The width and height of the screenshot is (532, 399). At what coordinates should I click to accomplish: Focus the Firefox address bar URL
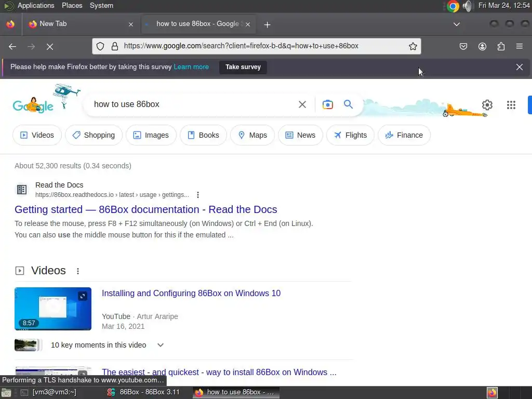point(241,46)
